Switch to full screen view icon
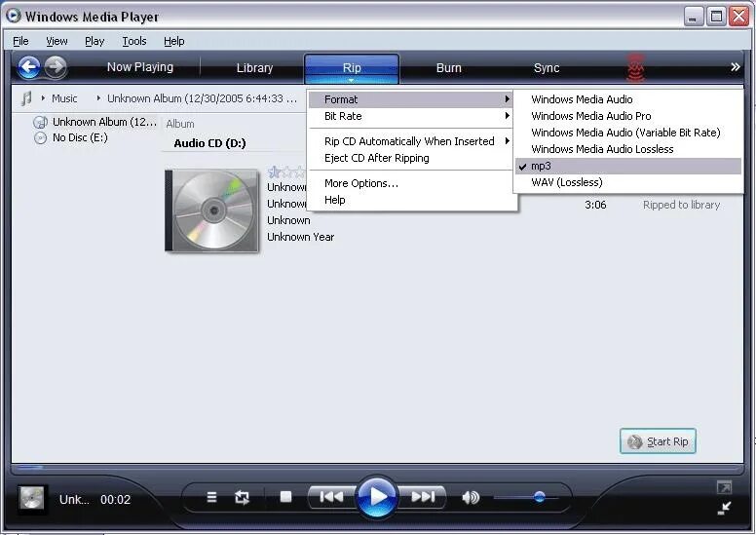The image size is (756, 535). (724, 486)
